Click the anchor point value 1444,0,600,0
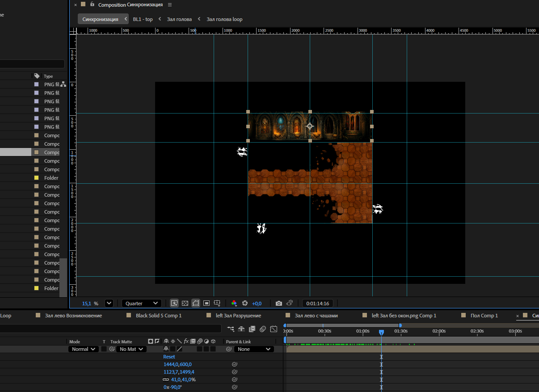The image size is (539, 392). [x=177, y=364]
